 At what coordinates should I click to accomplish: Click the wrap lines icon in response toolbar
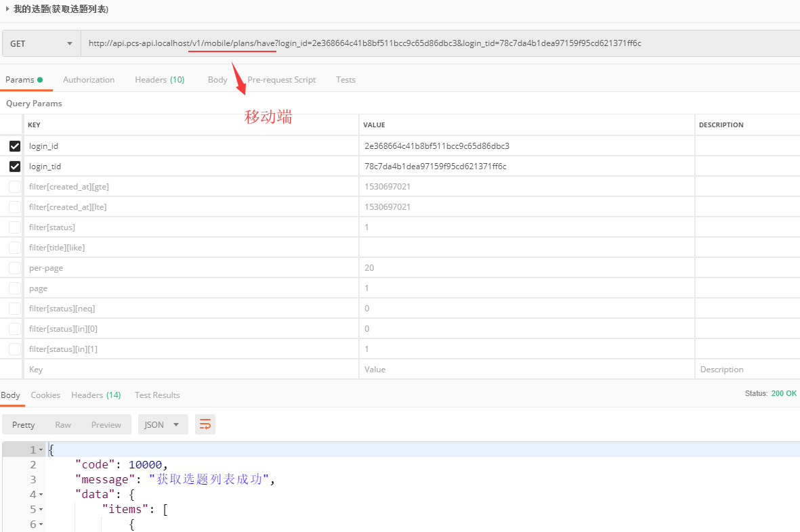(x=205, y=424)
